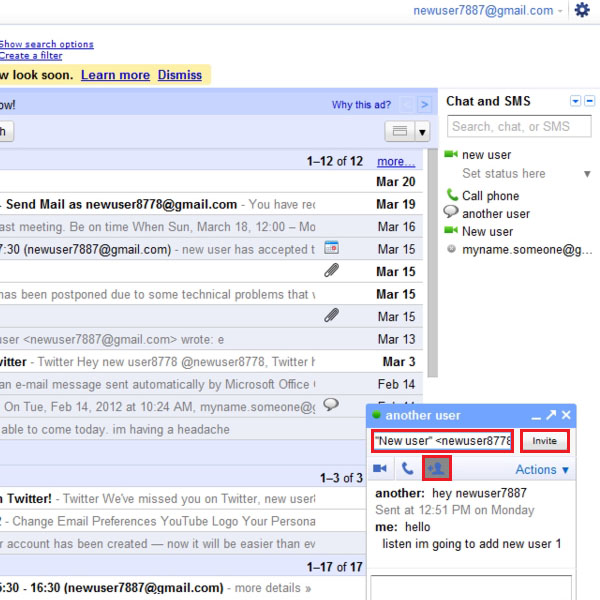Viewport: 600px width, 600px height.
Task: Open the email dated Mar 13
Action: point(211,339)
